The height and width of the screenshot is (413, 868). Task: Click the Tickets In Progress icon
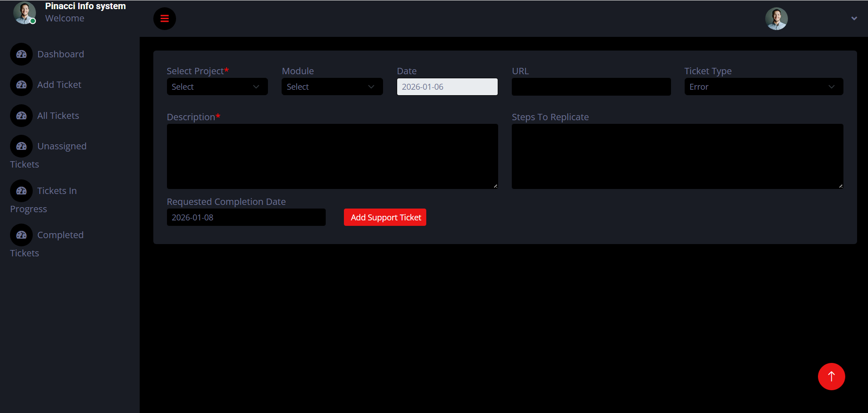(x=21, y=191)
